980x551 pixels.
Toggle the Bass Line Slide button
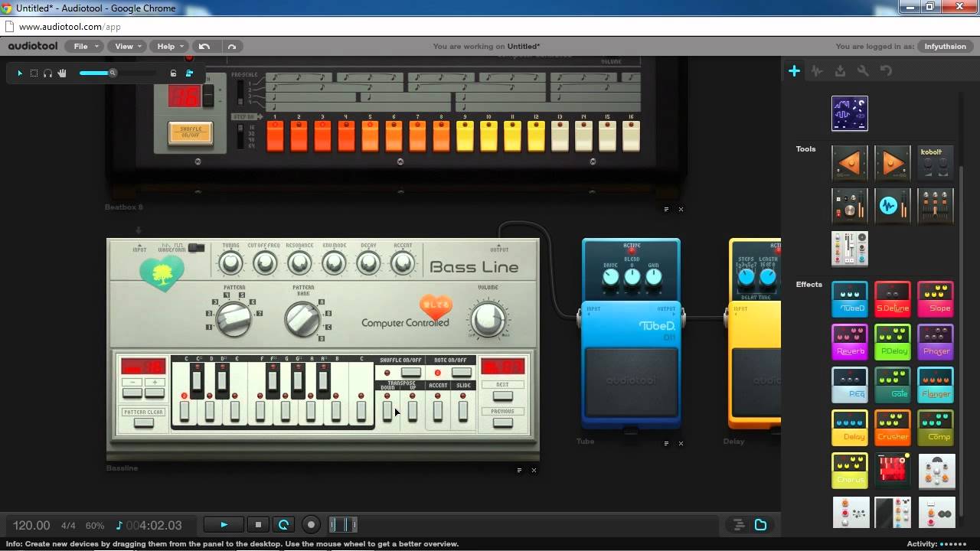[x=463, y=411]
